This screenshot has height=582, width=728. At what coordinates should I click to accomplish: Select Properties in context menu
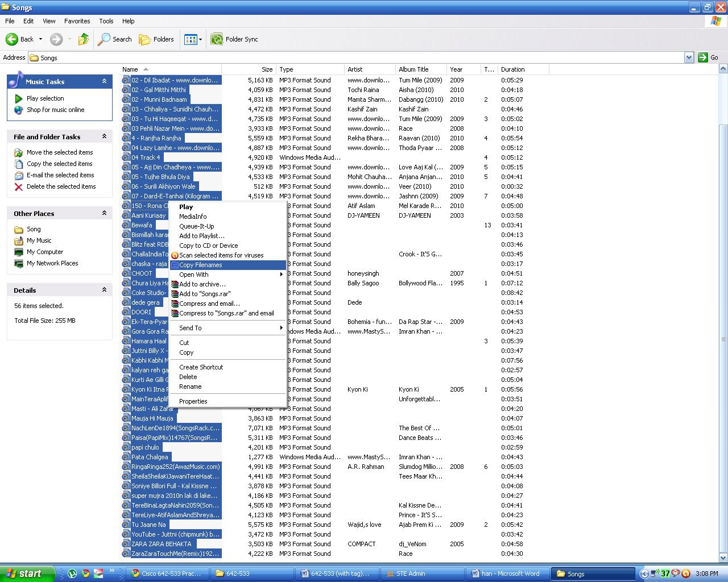[227, 401]
